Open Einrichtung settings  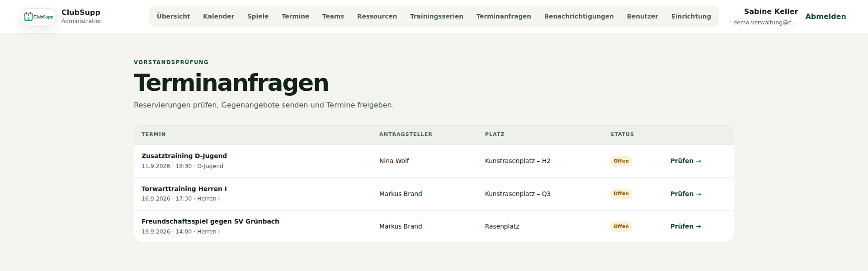click(x=691, y=16)
